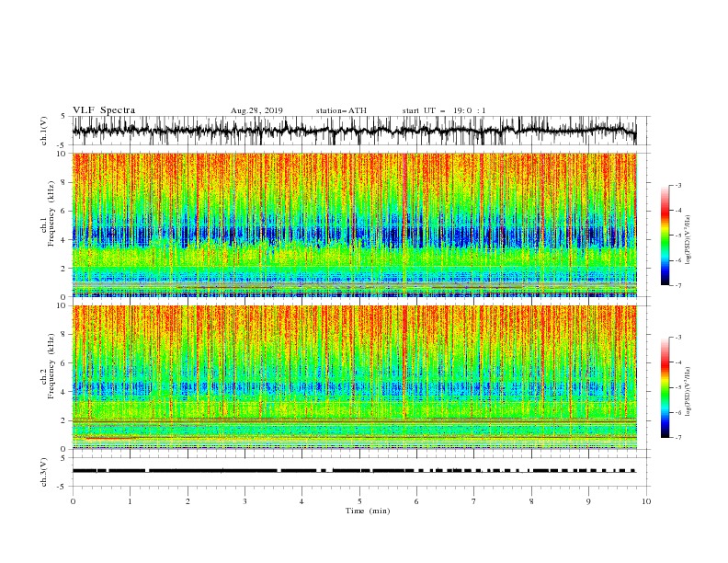
Task: Click the ch.3 voltage black bar trace
Action: click(354, 471)
